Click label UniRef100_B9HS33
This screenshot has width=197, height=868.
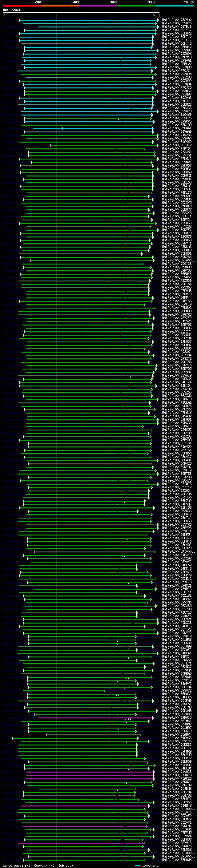click(177, 423)
